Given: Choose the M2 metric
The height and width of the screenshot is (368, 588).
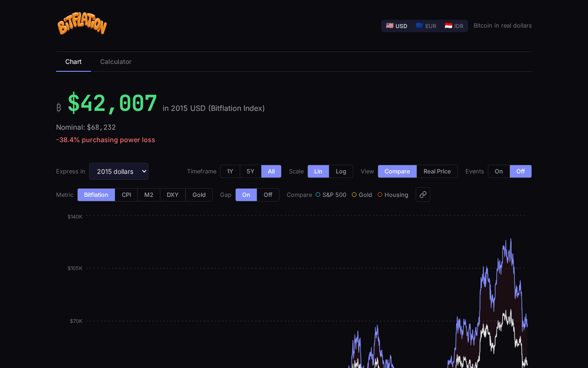Looking at the screenshot, I should tap(149, 195).
